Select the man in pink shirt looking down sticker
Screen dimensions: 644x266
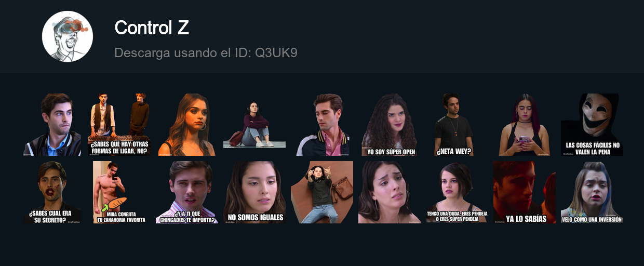pos(322,125)
